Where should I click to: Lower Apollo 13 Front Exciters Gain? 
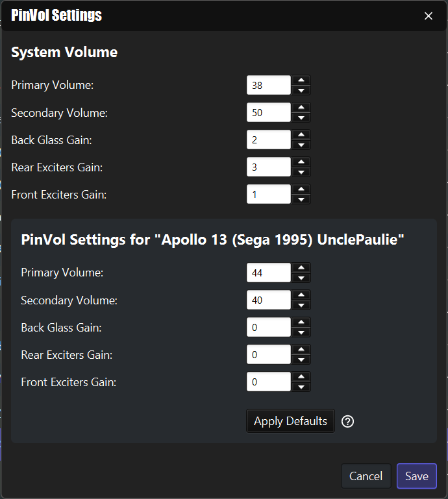[301, 387]
